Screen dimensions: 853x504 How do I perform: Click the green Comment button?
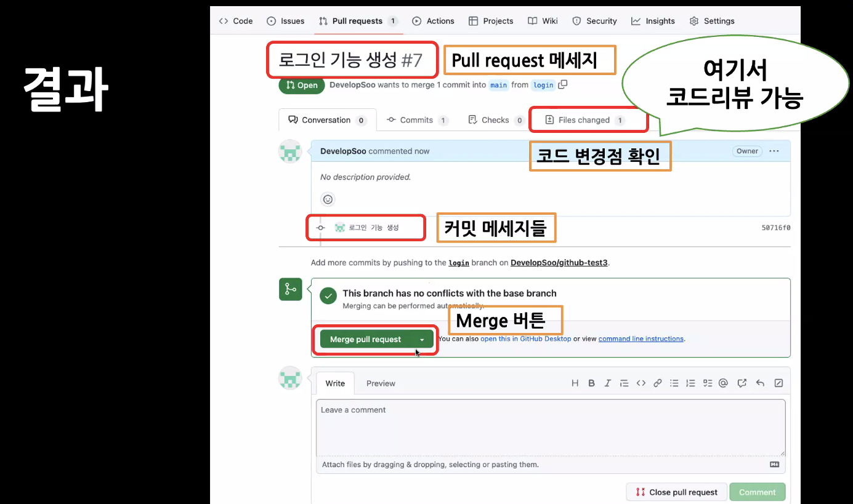click(758, 492)
